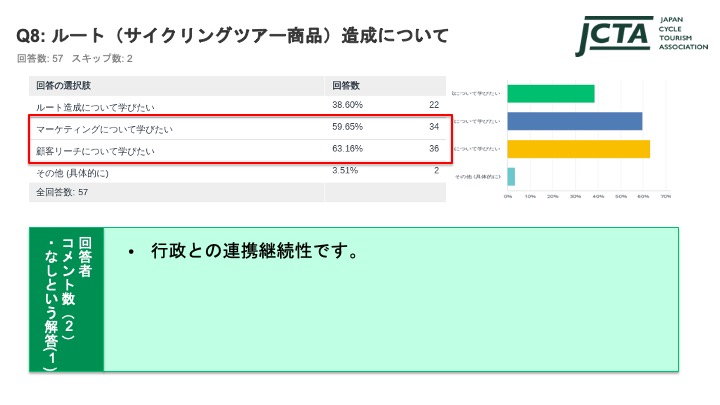Viewport: 720px width, 405px height.
Task: Select row 'マーケティングについて学びたい'
Action: (x=237, y=128)
